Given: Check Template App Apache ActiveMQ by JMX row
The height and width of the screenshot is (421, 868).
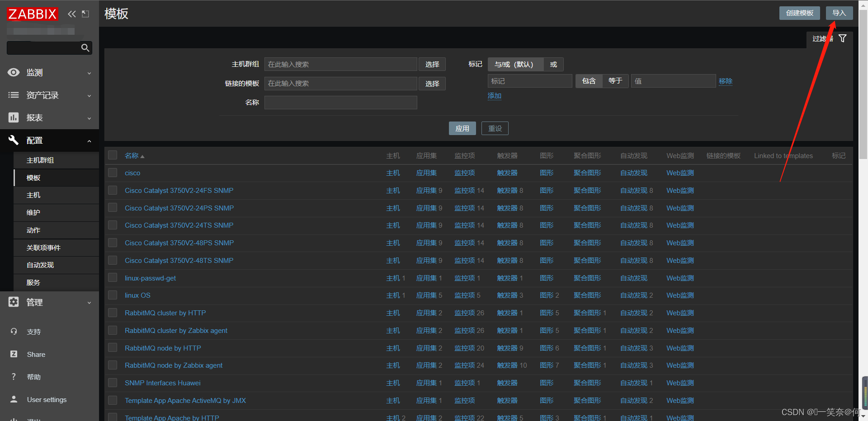Looking at the screenshot, I should click(x=113, y=400).
